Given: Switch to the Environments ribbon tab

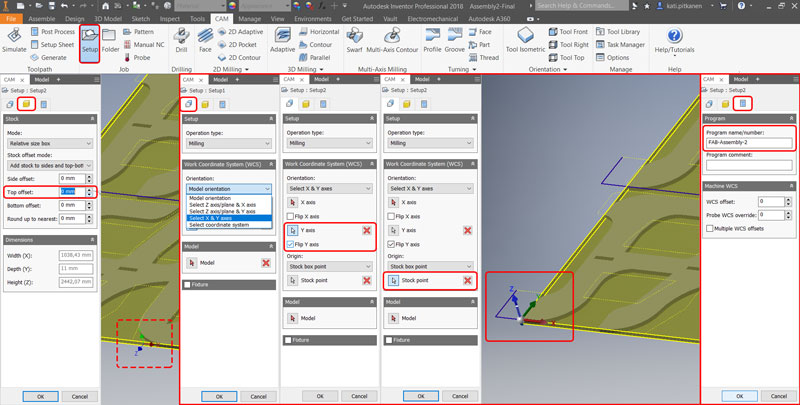Looking at the screenshot, I should [x=313, y=18].
